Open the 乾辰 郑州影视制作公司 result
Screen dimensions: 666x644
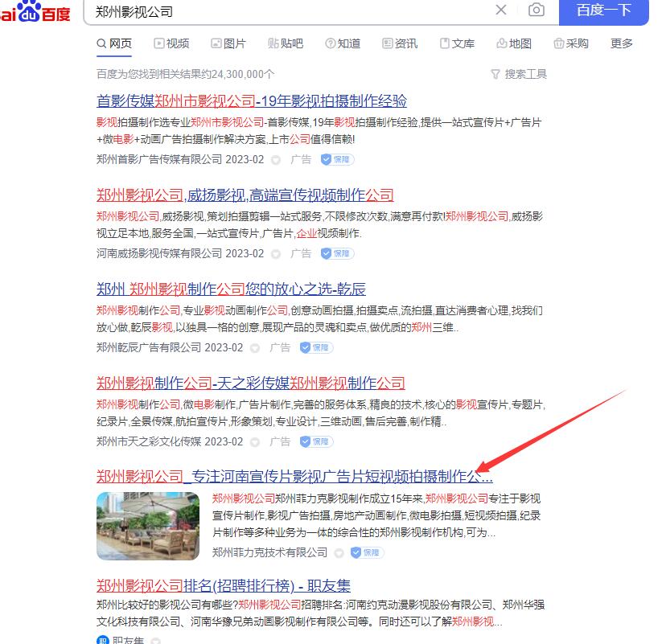click(x=231, y=289)
